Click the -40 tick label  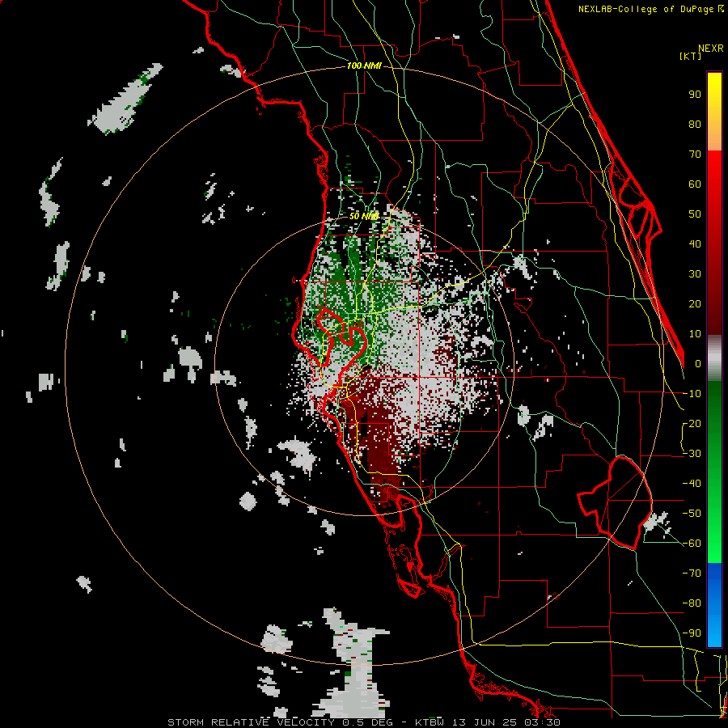pyautogui.click(x=692, y=484)
